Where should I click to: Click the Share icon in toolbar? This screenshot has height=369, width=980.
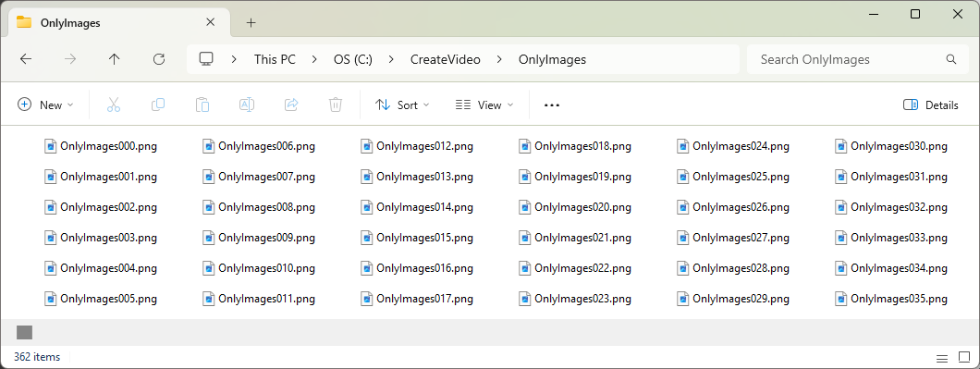tap(291, 105)
